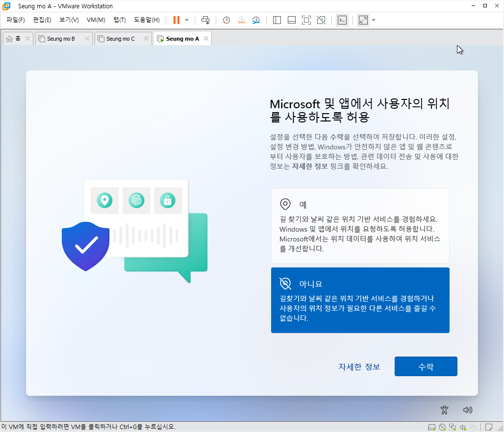Screen dimensions: 504x432
Task: Open the 탭(T) menu
Action: (x=120, y=20)
